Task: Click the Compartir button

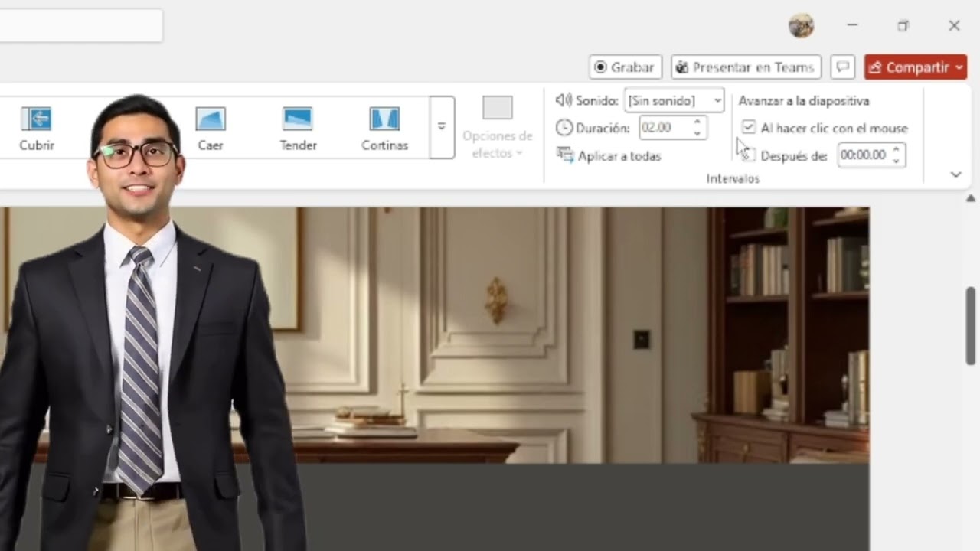Action: tap(916, 67)
